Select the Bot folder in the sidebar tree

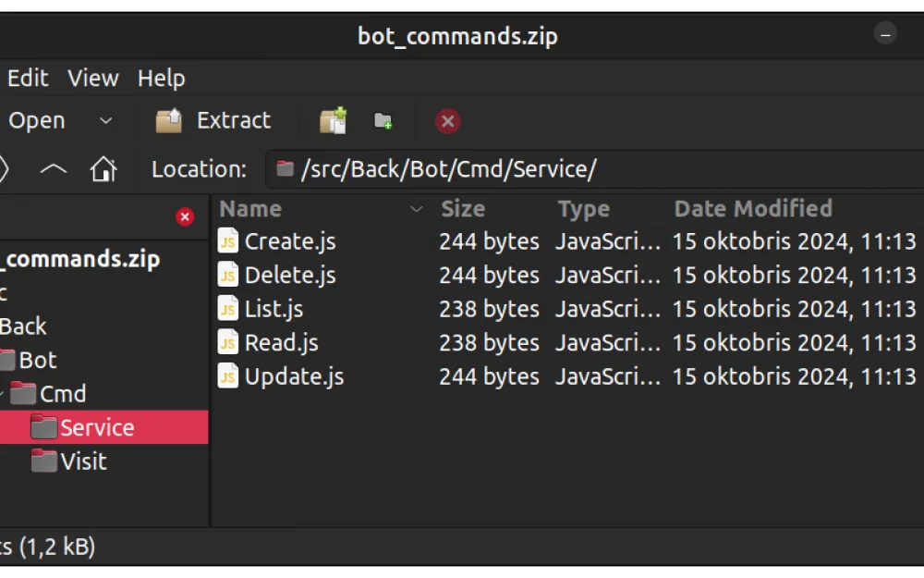[x=42, y=360]
